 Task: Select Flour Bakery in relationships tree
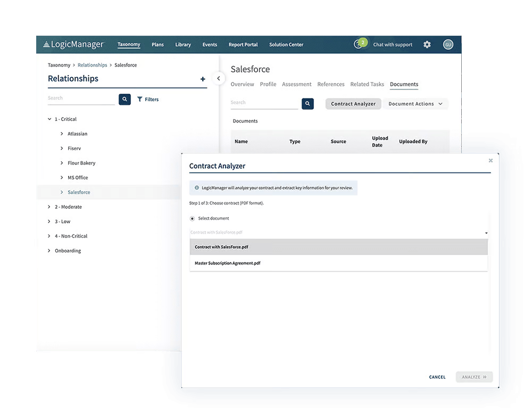tap(81, 163)
